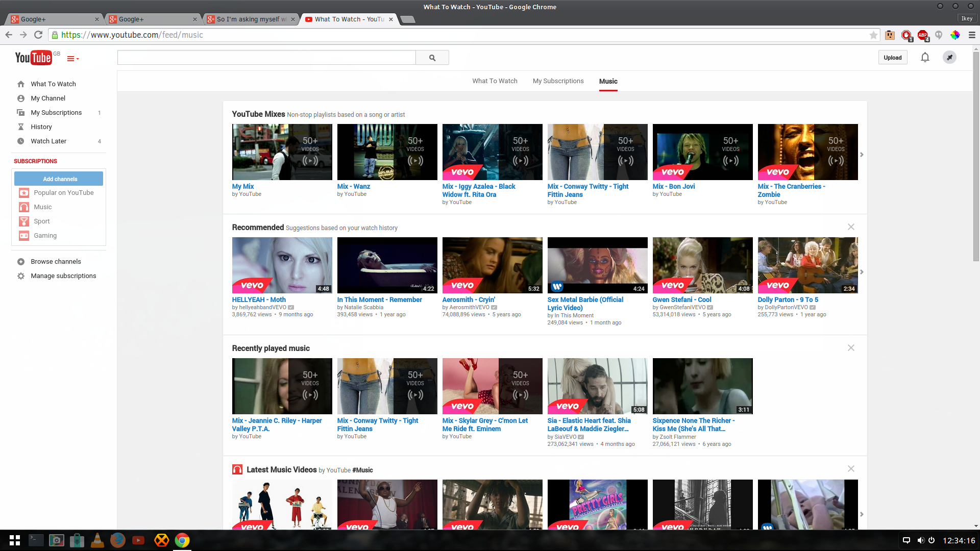Click the YouTube search input field
Viewport: 980px width, 551px height.
point(266,58)
